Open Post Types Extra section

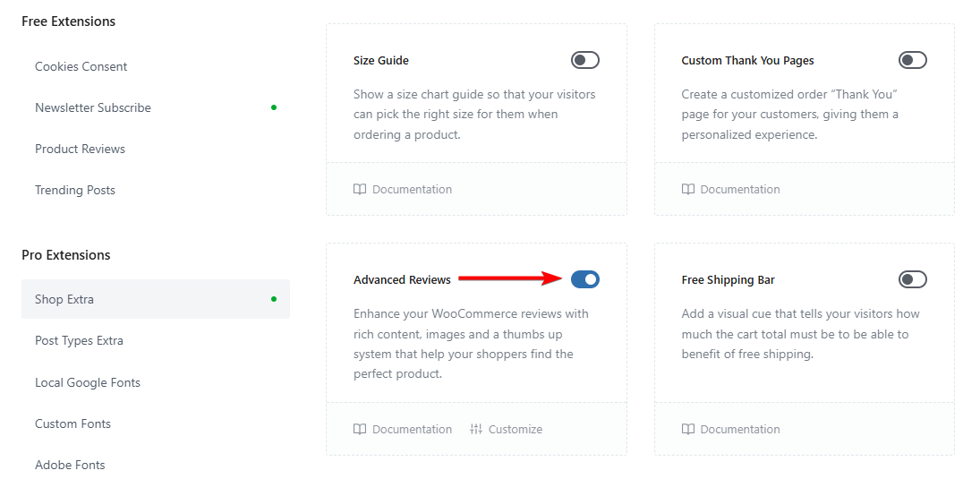(79, 340)
